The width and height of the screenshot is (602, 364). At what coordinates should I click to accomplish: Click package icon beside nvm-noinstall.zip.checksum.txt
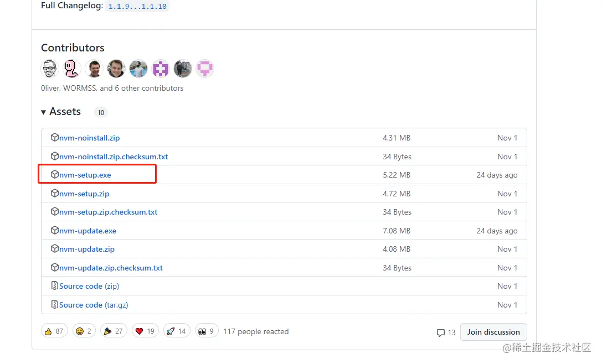tap(54, 156)
